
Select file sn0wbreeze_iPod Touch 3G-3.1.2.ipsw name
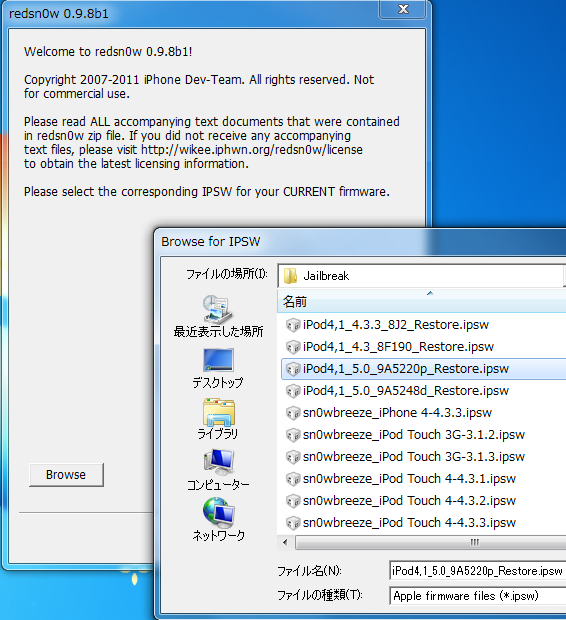point(414,435)
